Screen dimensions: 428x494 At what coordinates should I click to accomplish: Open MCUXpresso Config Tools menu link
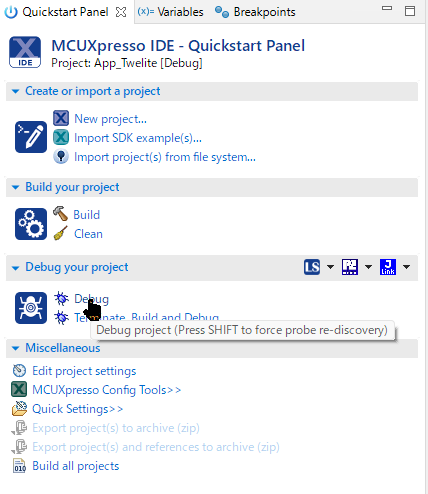[x=106, y=390]
